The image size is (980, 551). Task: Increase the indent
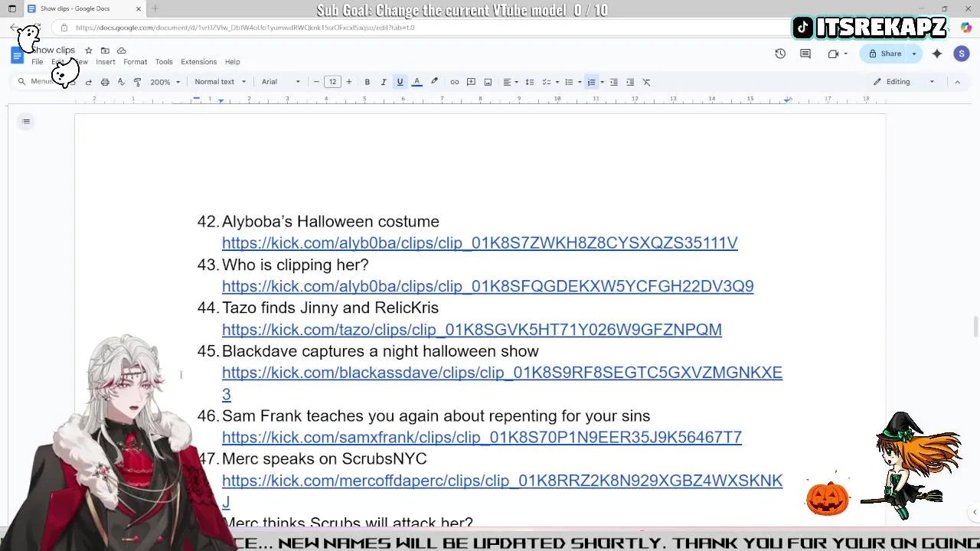(x=630, y=82)
